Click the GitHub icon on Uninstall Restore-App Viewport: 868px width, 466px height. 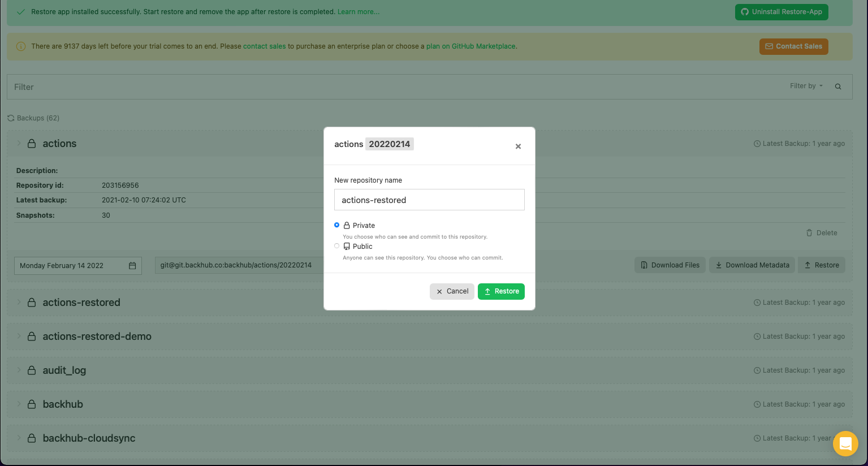point(745,11)
